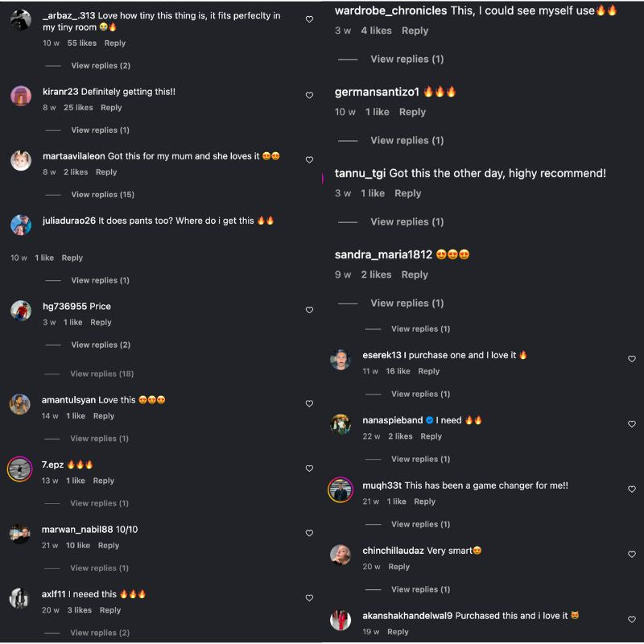Viewport: 644px width, 644px height.
Task: Heart the comment from hg736955
Action: point(309,310)
